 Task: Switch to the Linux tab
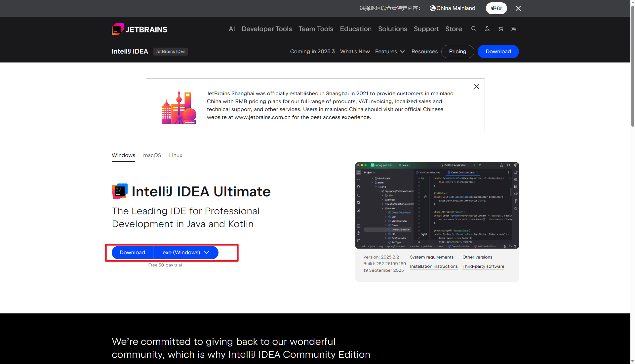point(175,155)
